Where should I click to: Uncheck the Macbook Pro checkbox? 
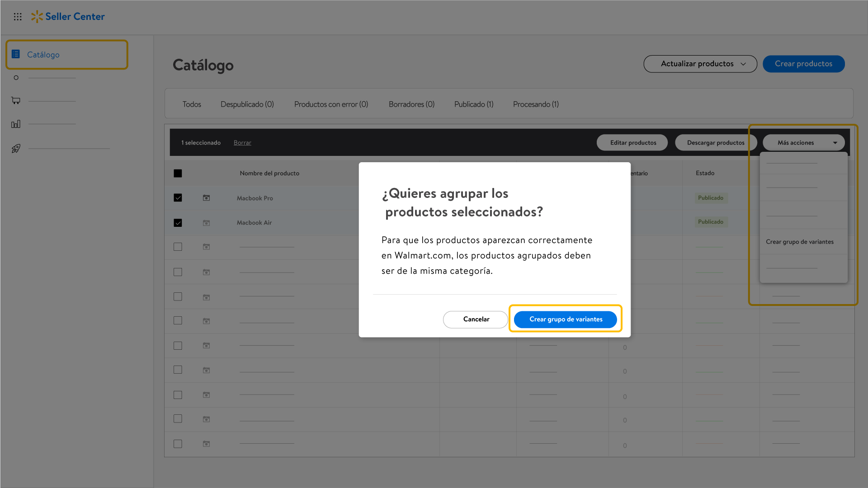pos(178,198)
